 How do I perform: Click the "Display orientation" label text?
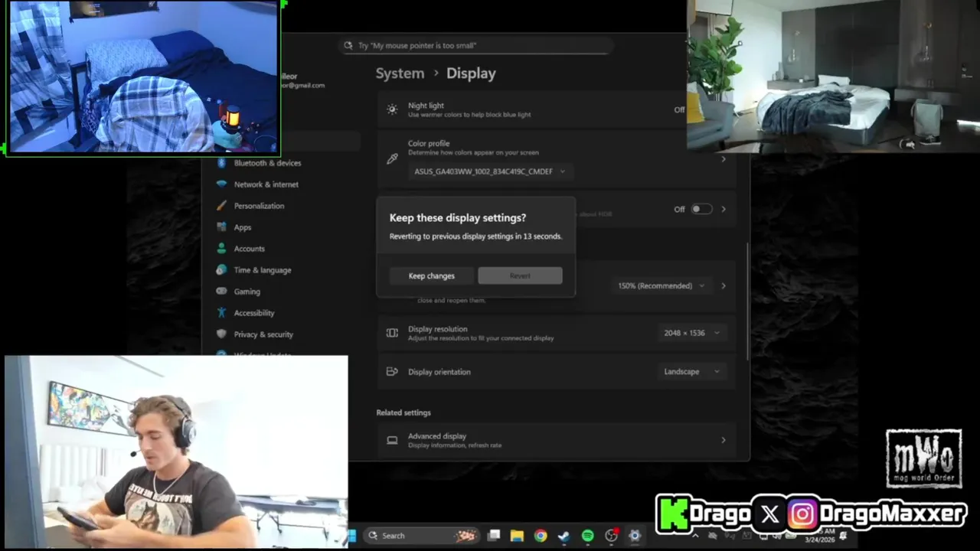coord(439,372)
